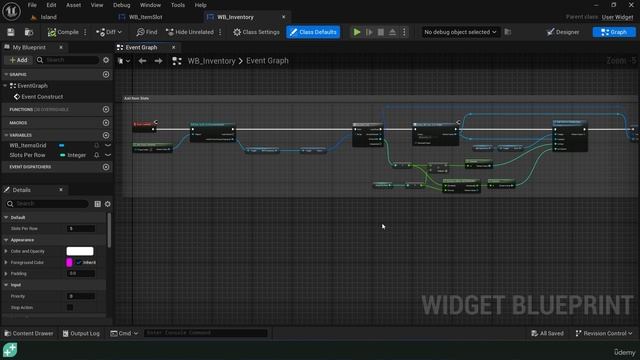This screenshot has height=360, width=640.
Task: Add a new variable with plus icon
Action: (x=106, y=135)
